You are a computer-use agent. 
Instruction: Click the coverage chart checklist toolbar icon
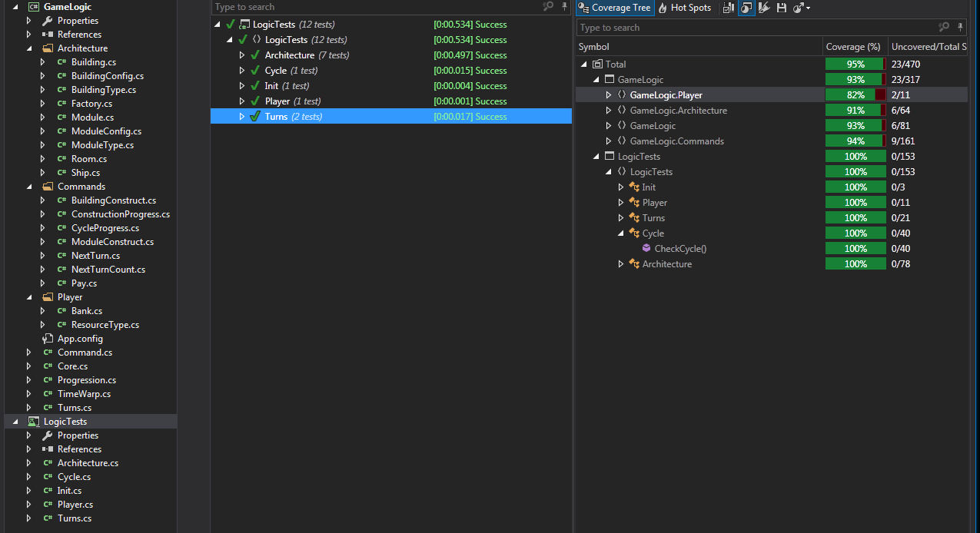[x=728, y=8]
